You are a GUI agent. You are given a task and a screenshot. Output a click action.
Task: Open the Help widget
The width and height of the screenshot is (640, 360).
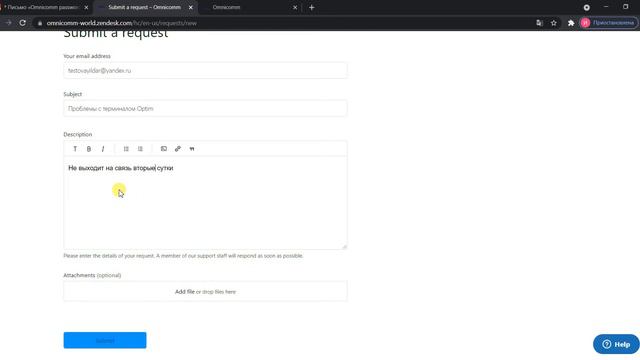click(616, 344)
